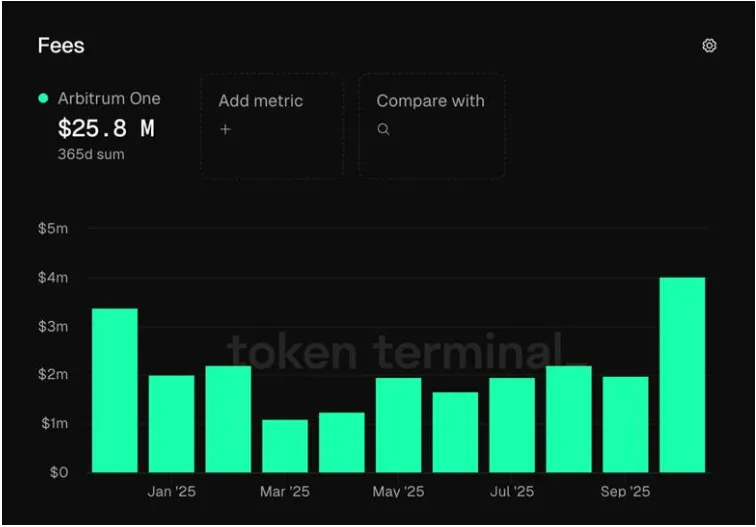Click the bar above May '25

point(398,424)
